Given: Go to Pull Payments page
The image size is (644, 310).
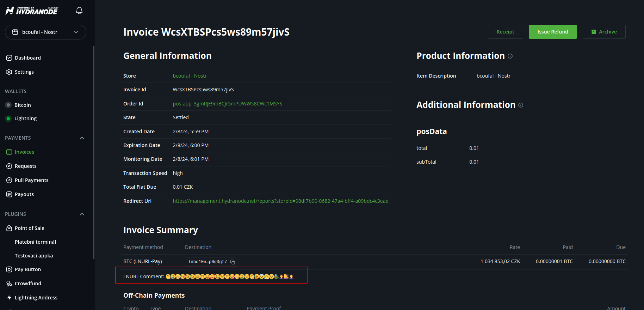Looking at the screenshot, I should tap(31, 180).
